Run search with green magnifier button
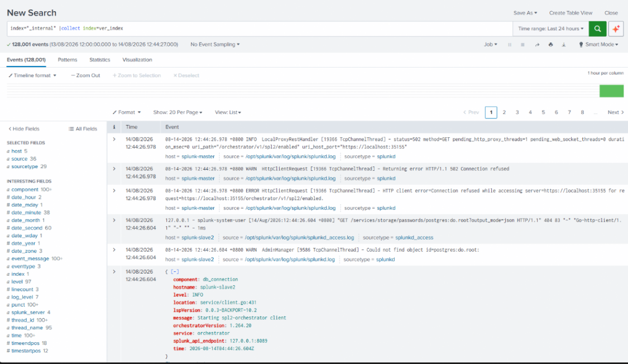 coord(597,28)
